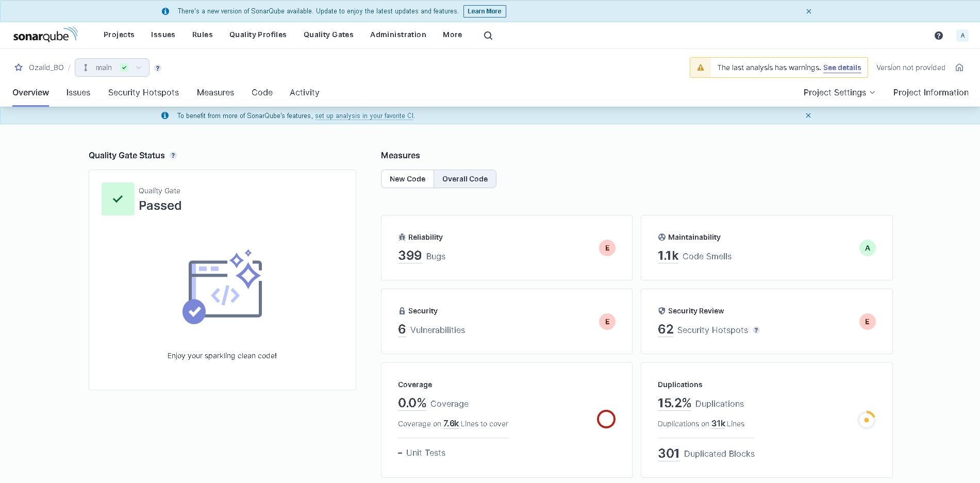The height and width of the screenshot is (483, 980).
Task: Click the help icon next to Security Hotspots
Action: pyautogui.click(x=756, y=330)
